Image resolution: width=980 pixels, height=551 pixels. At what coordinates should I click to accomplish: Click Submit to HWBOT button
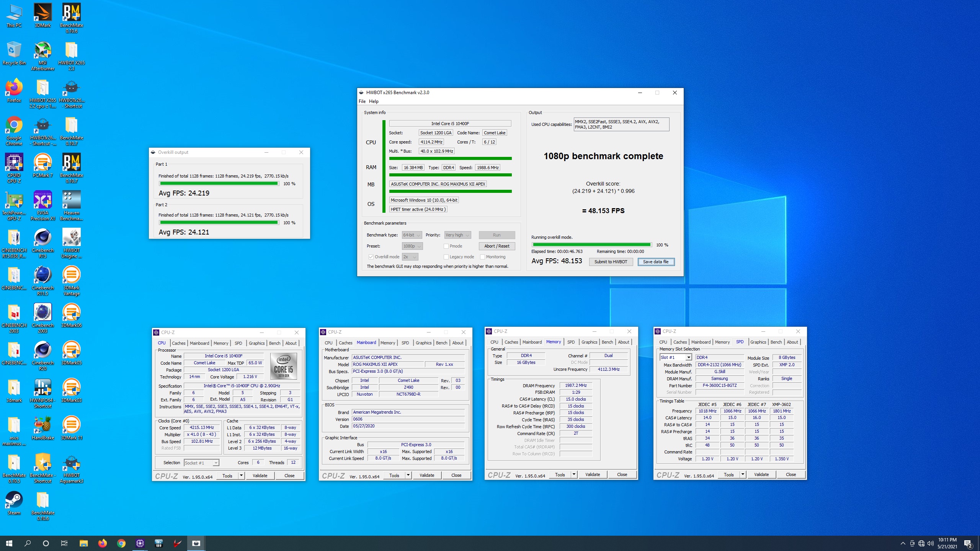611,262
